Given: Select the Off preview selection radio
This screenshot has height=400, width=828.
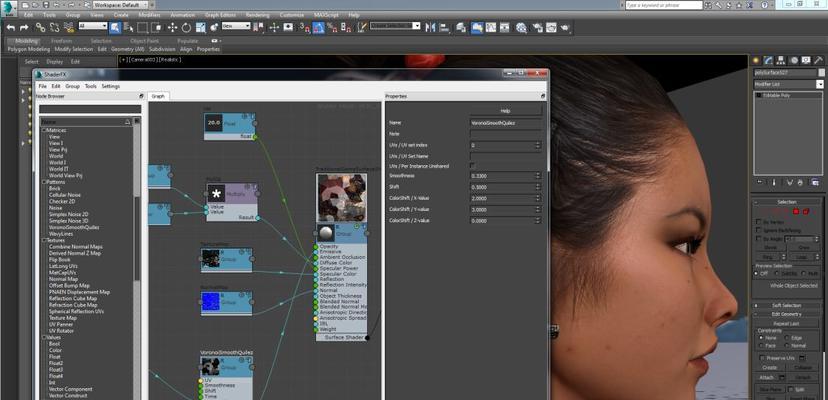Looking at the screenshot, I should click(x=757, y=274).
